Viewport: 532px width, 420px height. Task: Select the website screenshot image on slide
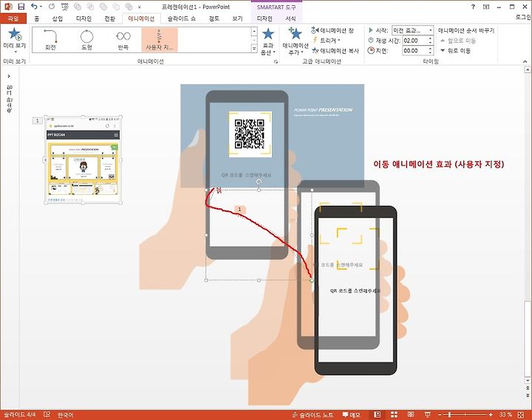coord(83,160)
